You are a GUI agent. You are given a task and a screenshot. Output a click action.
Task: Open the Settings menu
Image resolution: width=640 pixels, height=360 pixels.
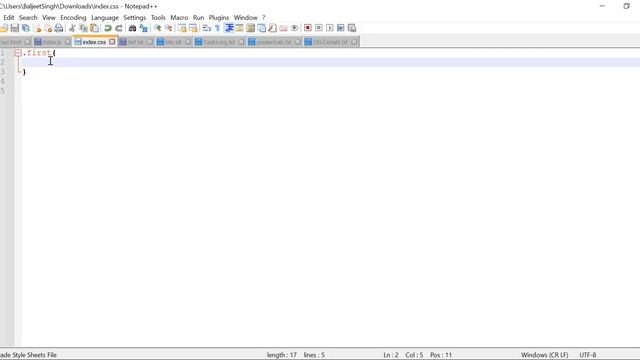point(134,18)
